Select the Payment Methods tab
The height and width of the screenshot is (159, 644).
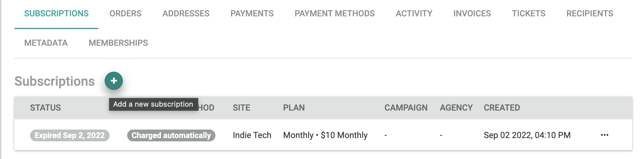point(334,14)
